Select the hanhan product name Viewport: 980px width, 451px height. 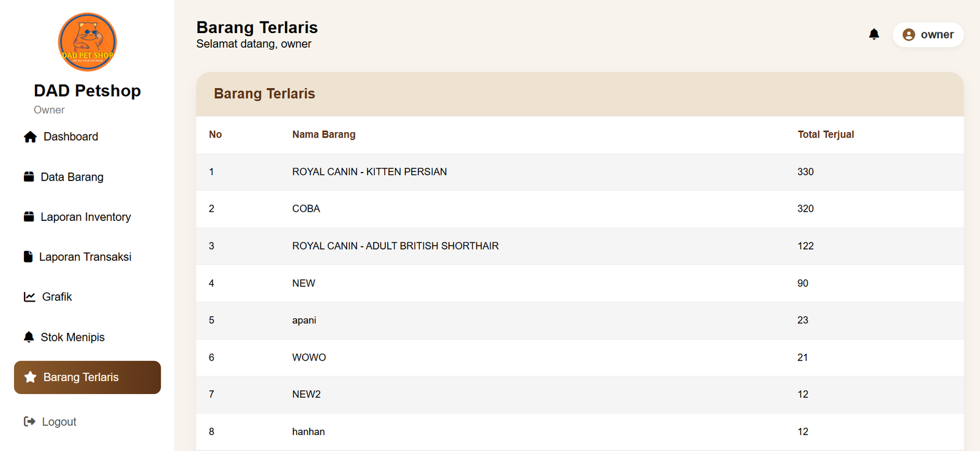click(309, 431)
